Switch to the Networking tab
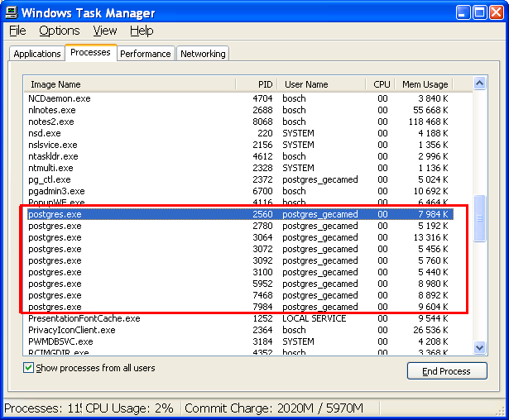The width and height of the screenshot is (509, 420). [x=203, y=54]
